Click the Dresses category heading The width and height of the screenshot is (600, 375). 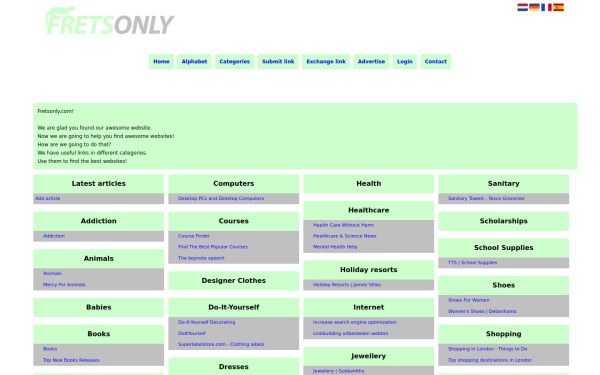coord(234,367)
